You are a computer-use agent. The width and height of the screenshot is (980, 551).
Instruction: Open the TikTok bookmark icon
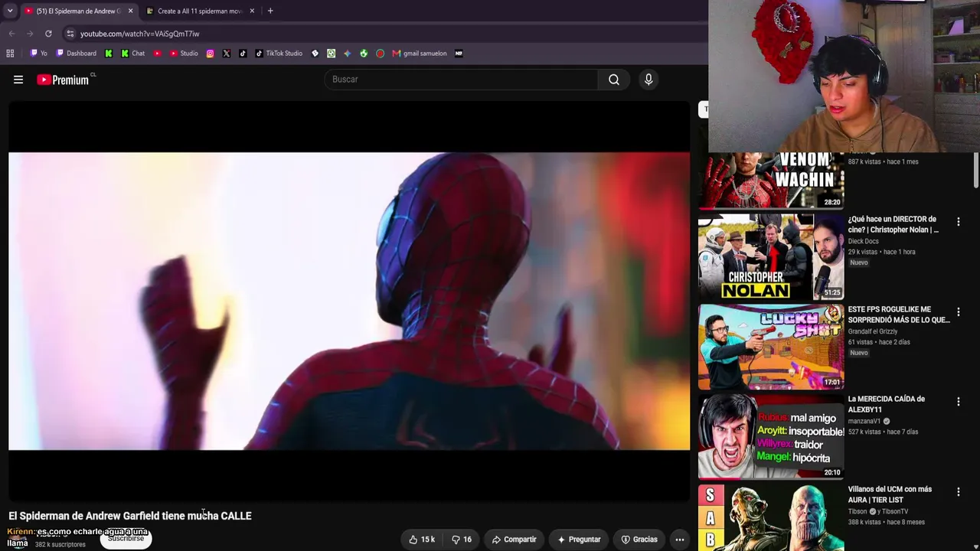point(243,54)
